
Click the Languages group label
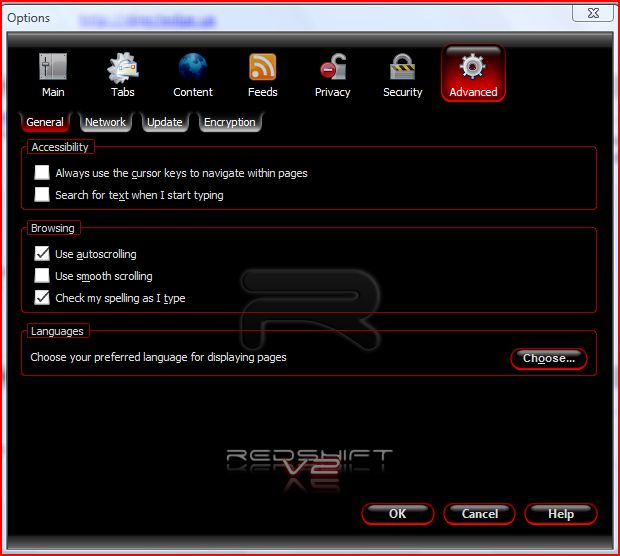pos(57,331)
